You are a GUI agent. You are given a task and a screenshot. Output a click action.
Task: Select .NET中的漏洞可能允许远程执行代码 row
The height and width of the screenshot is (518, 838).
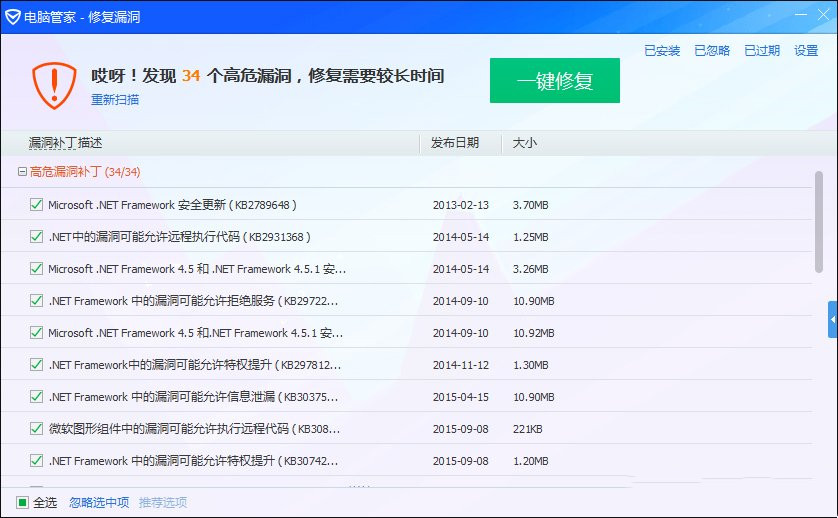[406, 237]
